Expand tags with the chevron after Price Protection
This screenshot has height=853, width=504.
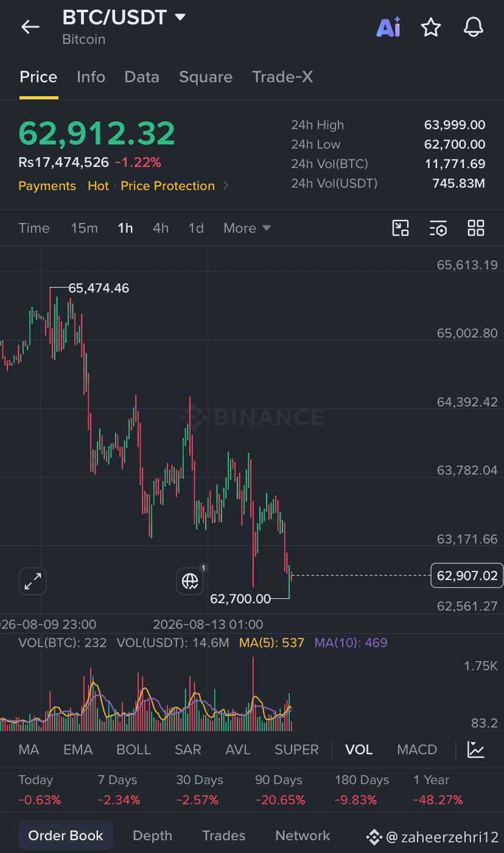(x=226, y=186)
